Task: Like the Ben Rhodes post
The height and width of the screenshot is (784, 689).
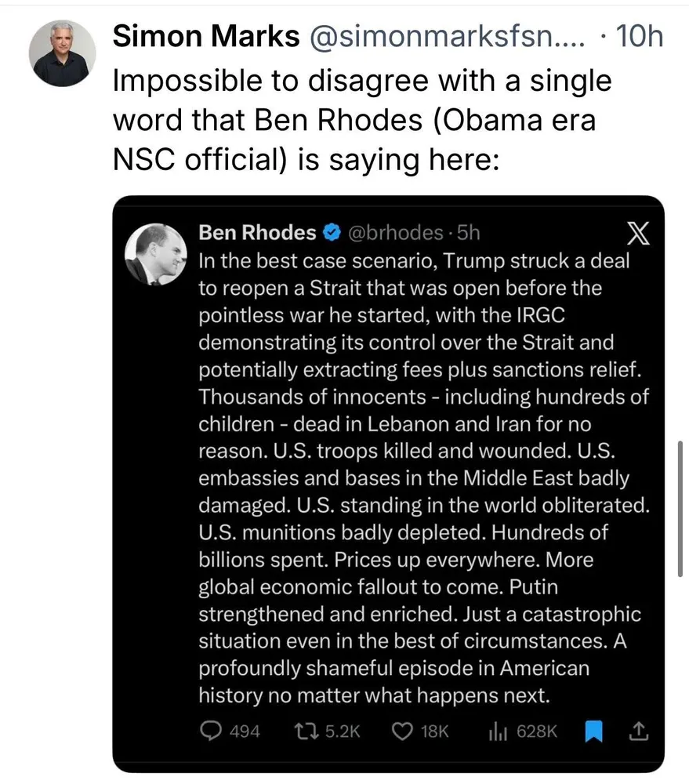Action: (402, 731)
